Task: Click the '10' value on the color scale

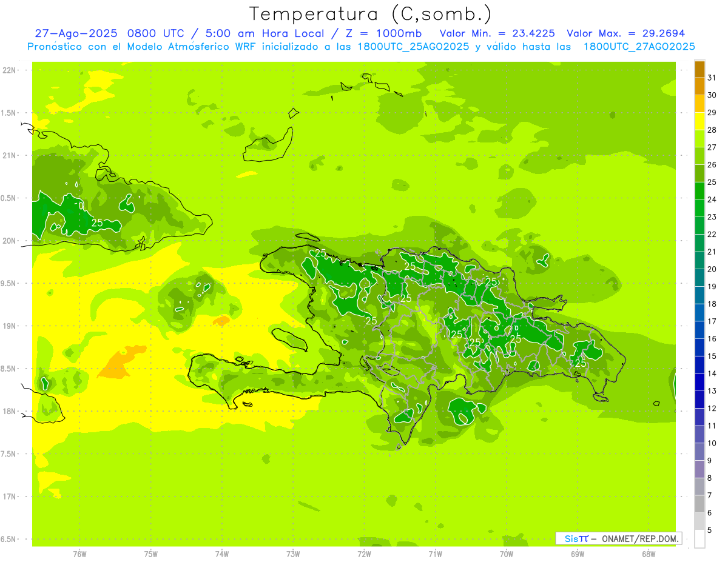Action: [712, 443]
